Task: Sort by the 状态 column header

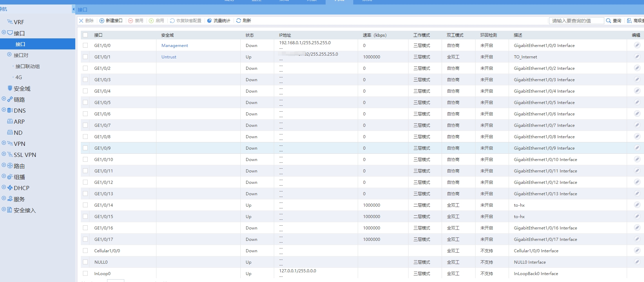Action: pos(250,35)
